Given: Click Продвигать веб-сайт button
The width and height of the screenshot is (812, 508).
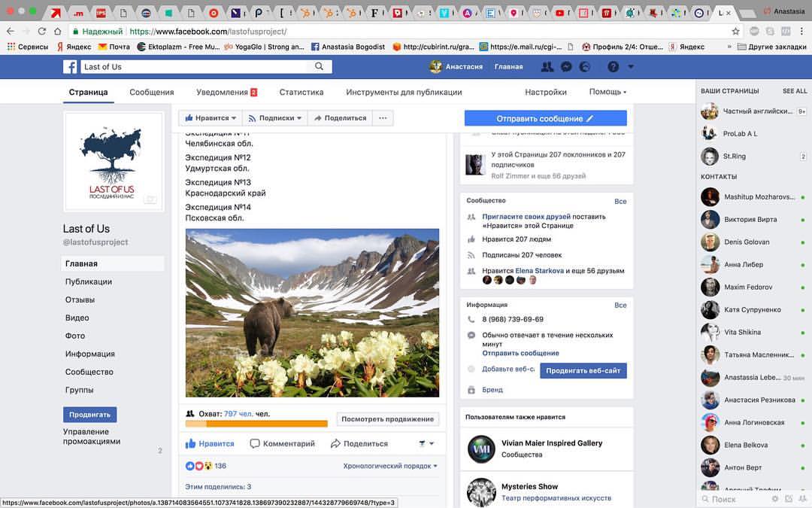Looking at the screenshot, I should point(583,370).
